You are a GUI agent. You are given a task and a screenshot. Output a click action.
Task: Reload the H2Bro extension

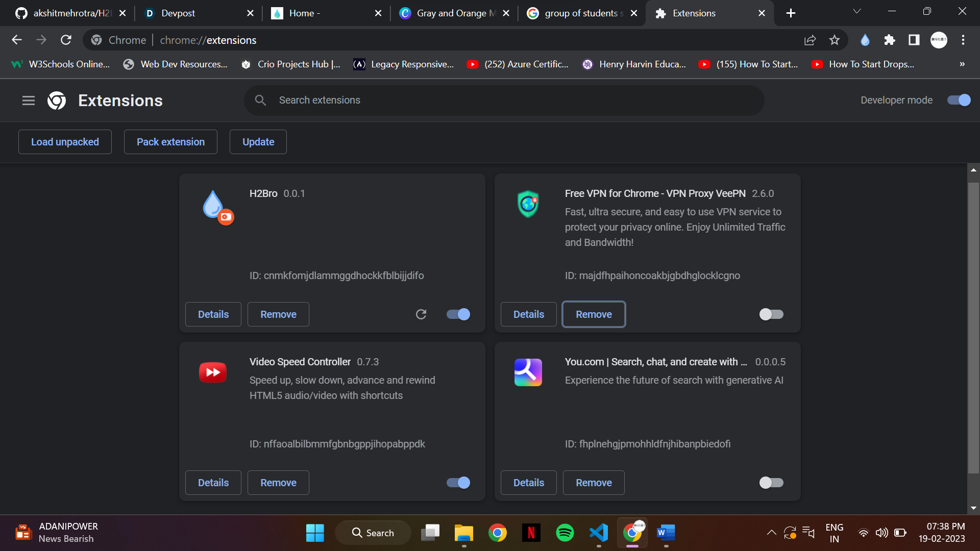421,314
